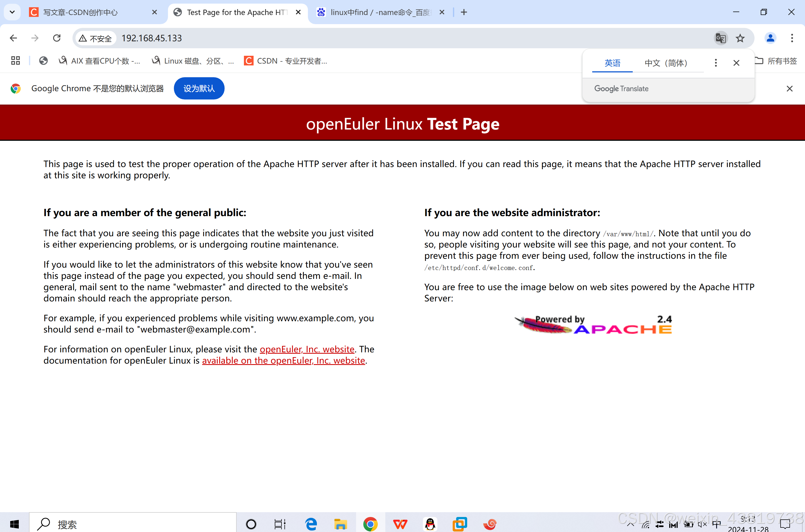Open translate popup three-dot options
Viewport: 805px width, 532px height.
tap(716, 63)
